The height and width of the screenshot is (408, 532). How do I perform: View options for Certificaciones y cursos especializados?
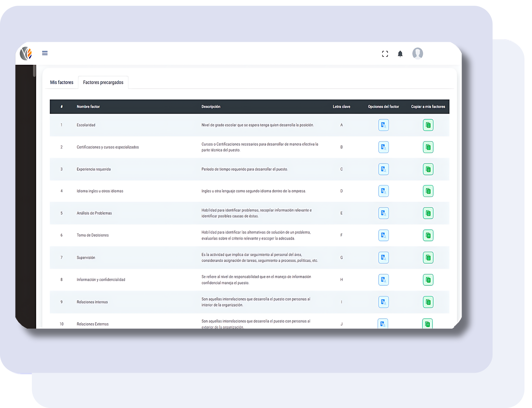tap(383, 147)
